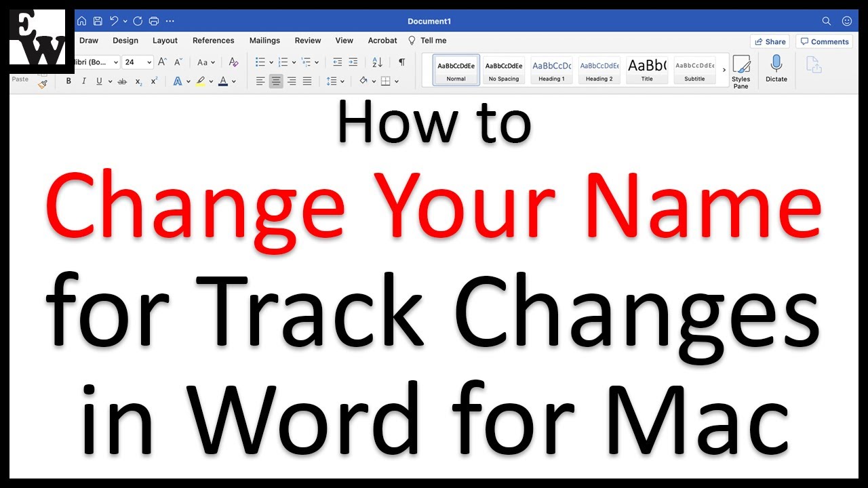Image resolution: width=868 pixels, height=488 pixels.
Task: Open the Styles Pane
Action: point(741,72)
